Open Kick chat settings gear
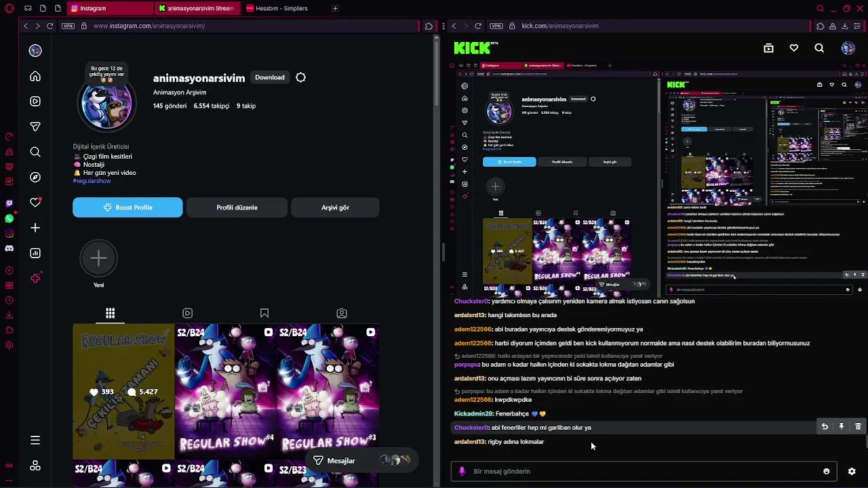 coord(852,472)
